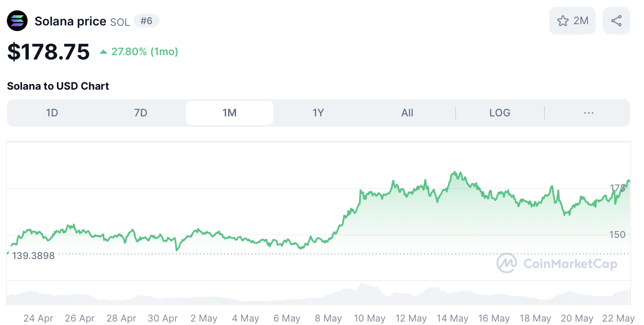This screenshot has height=325, width=644.
Task: Click the 26 Apr date label
Action: (80, 319)
